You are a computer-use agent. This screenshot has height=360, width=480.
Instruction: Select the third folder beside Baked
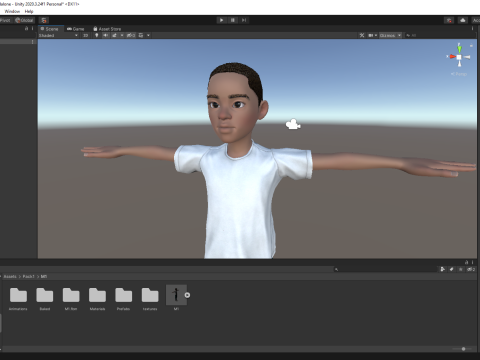[x=71, y=298]
